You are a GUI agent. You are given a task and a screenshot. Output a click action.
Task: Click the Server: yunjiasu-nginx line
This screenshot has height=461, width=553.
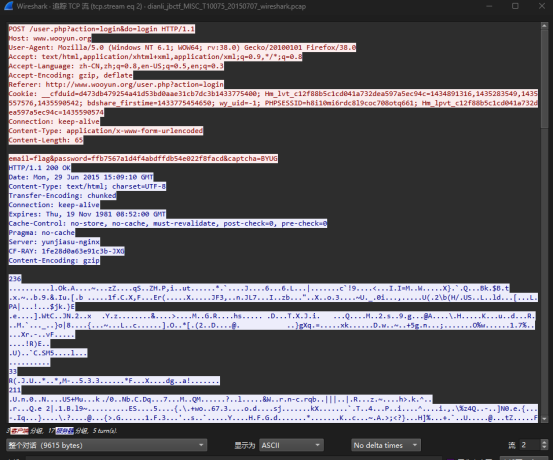click(54, 242)
